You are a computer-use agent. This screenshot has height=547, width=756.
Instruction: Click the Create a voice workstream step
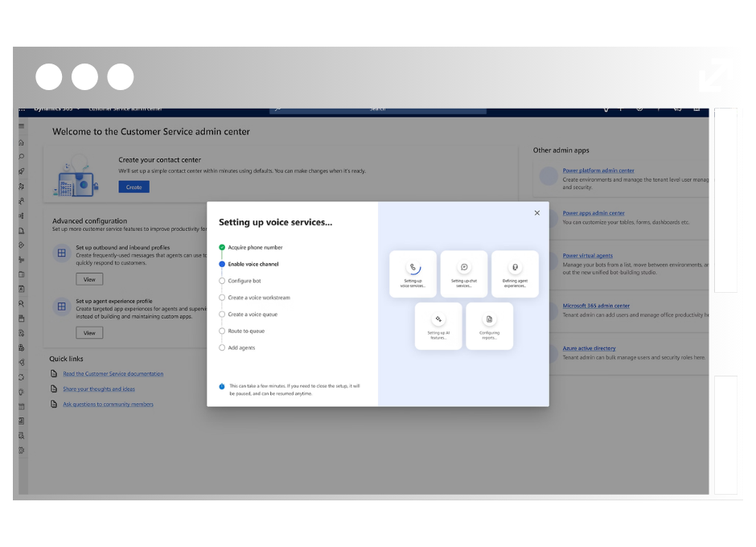tap(255, 298)
